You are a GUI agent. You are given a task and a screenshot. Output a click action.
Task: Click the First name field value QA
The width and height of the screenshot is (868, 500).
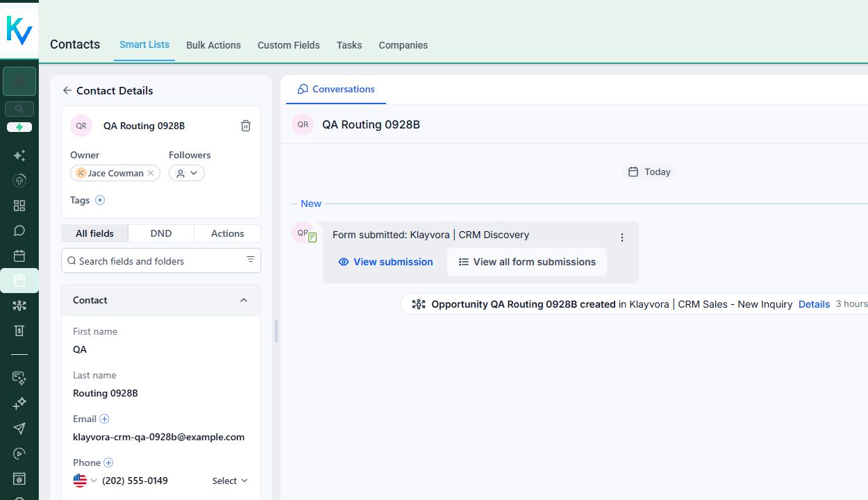tap(80, 349)
